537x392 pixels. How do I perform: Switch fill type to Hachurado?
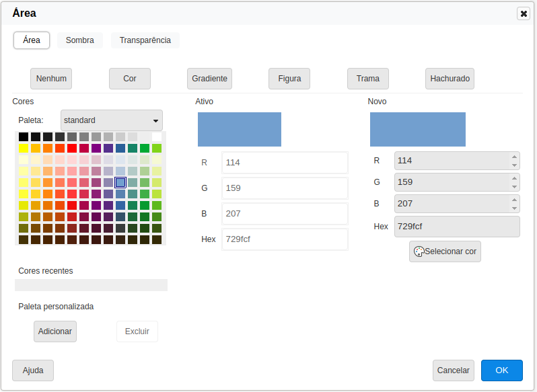tap(450, 79)
